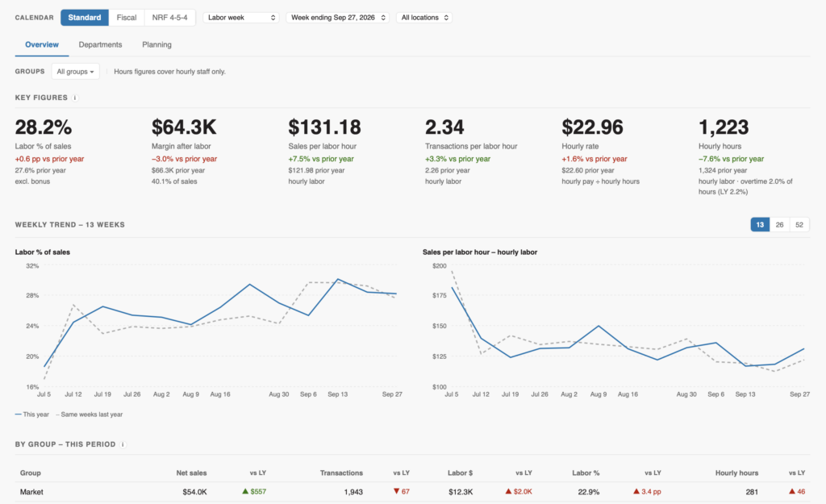Select the Standard calendar option
This screenshot has height=504, width=826.
click(84, 18)
